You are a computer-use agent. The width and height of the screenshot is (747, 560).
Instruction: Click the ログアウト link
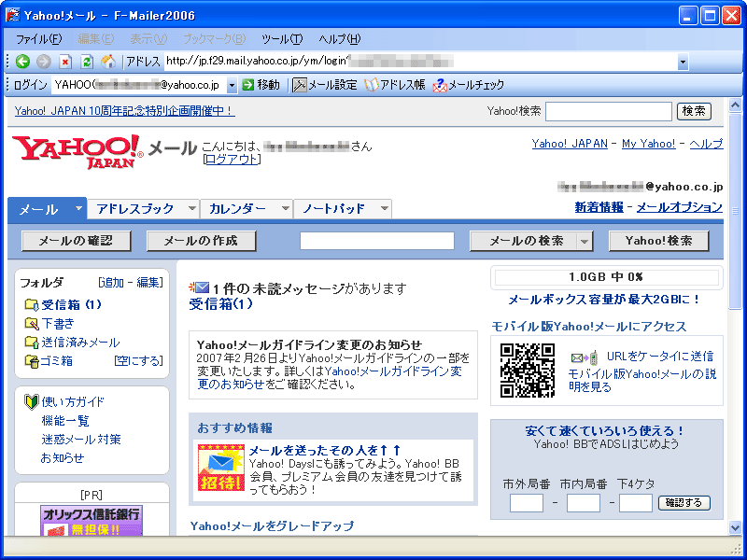pos(232,160)
